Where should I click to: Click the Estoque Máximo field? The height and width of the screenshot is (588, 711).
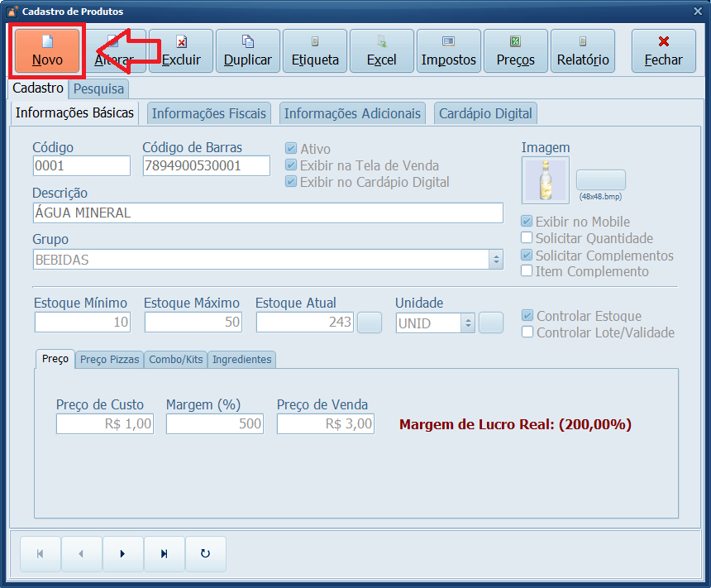[193, 323]
